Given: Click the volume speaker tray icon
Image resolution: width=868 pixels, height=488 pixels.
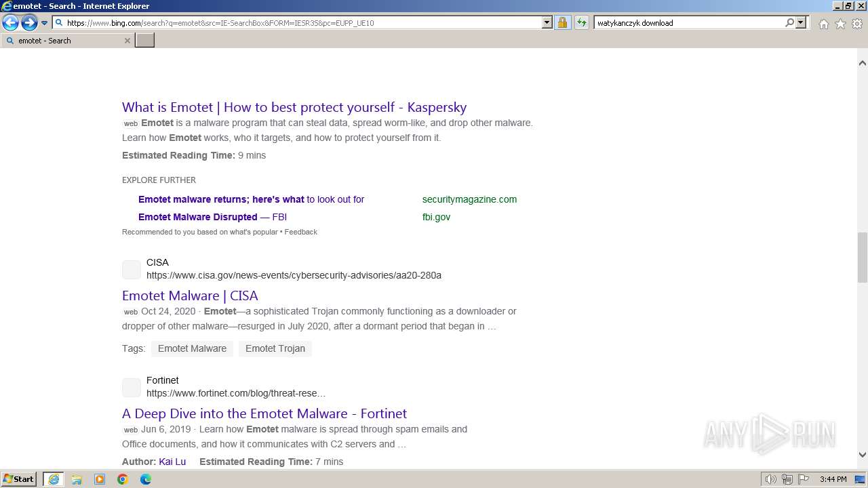Looking at the screenshot, I should pos(771,479).
